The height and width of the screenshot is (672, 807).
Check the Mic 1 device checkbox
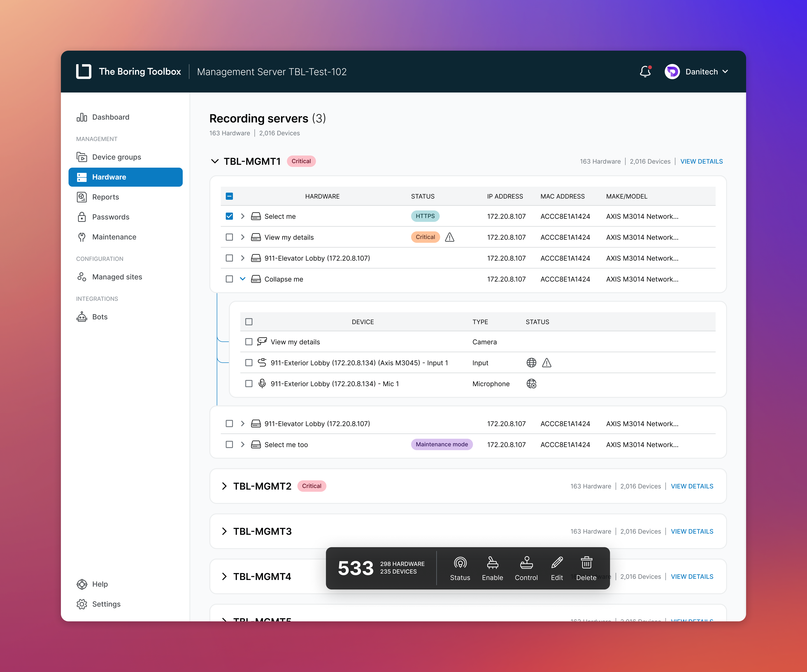249,384
